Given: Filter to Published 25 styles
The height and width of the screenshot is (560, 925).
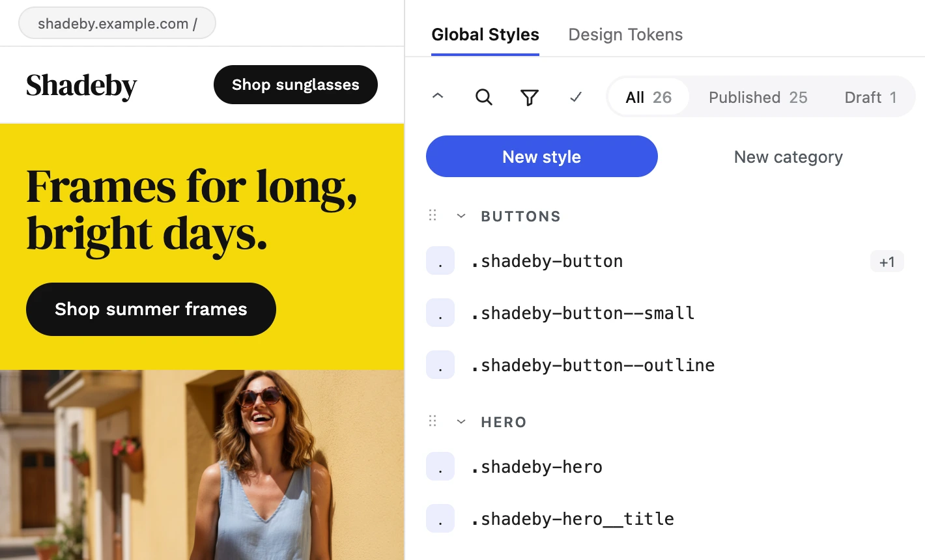Looking at the screenshot, I should tap(758, 97).
